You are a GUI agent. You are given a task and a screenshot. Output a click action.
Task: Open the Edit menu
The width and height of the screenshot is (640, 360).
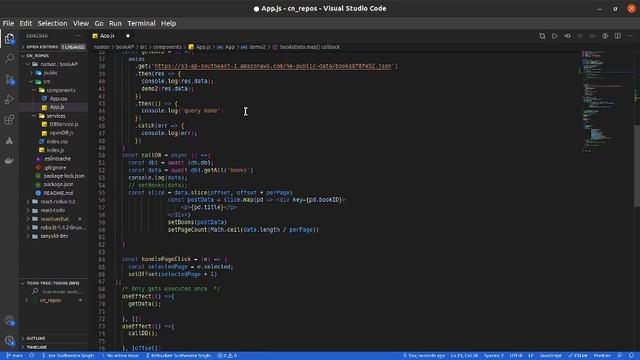tap(25, 23)
